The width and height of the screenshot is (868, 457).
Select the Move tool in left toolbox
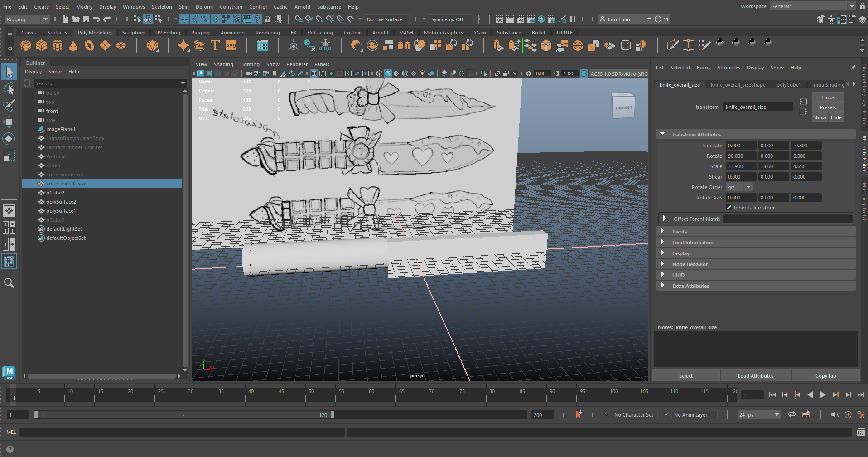9,122
